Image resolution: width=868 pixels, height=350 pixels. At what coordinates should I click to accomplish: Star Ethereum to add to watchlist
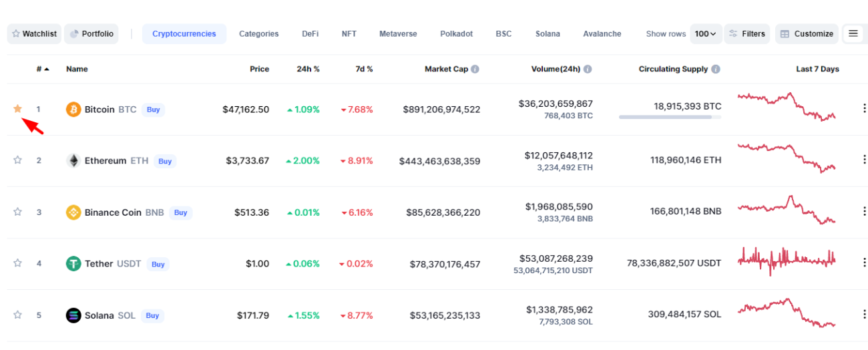[x=18, y=160]
